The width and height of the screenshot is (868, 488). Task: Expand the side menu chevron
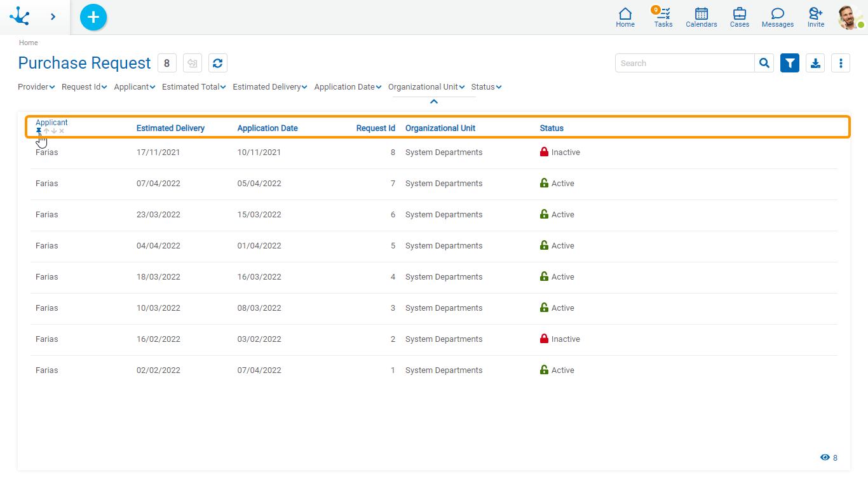point(53,17)
